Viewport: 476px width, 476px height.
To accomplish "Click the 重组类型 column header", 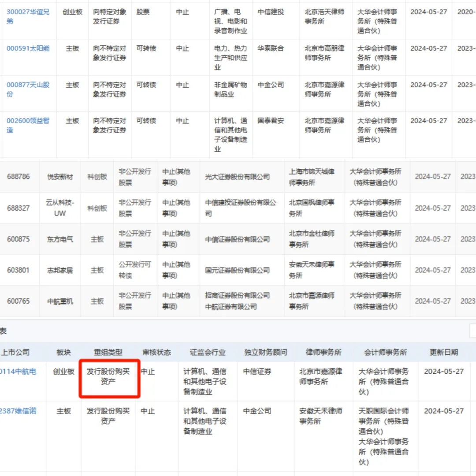I will click(x=108, y=352).
